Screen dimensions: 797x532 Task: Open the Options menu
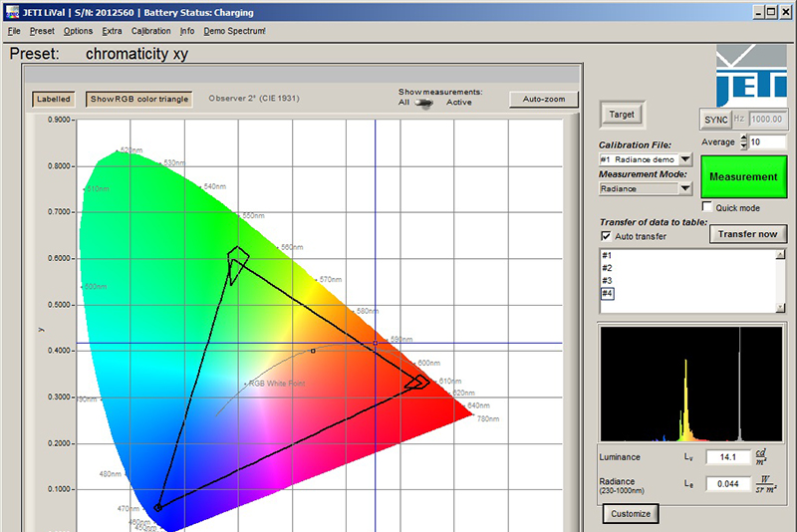pyautogui.click(x=78, y=31)
